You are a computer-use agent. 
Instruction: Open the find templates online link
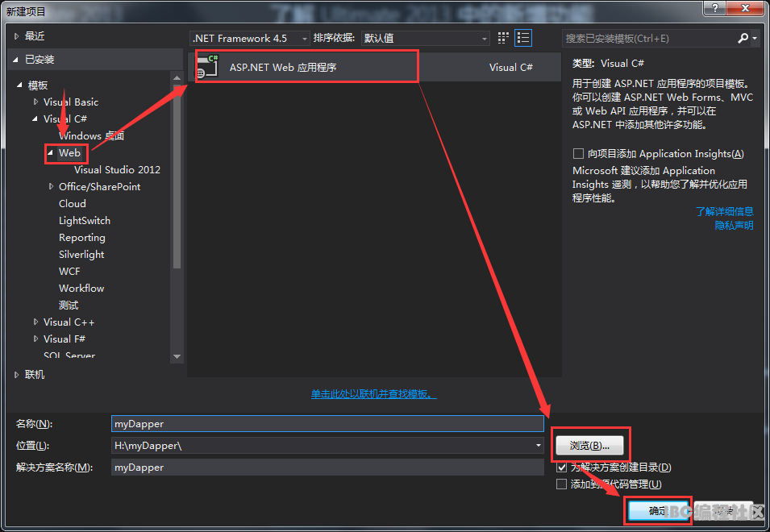coord(373,393)
